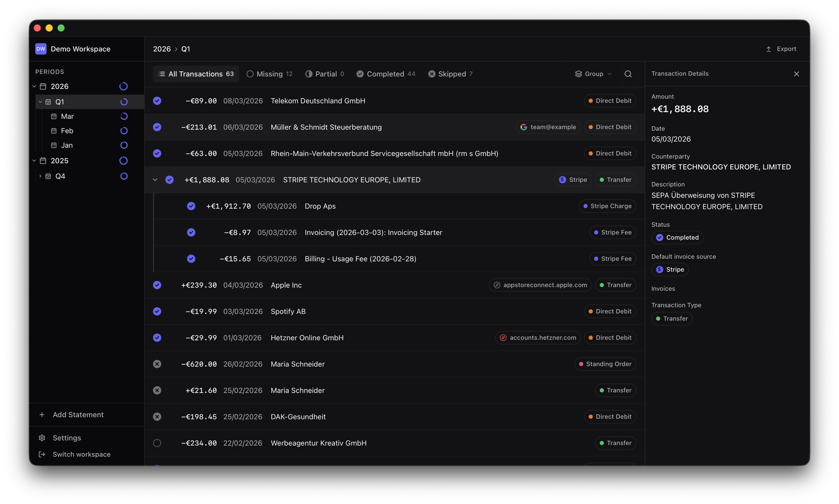Collapse the 2026 period tree
839x504 pixels.
pos(34,86)
